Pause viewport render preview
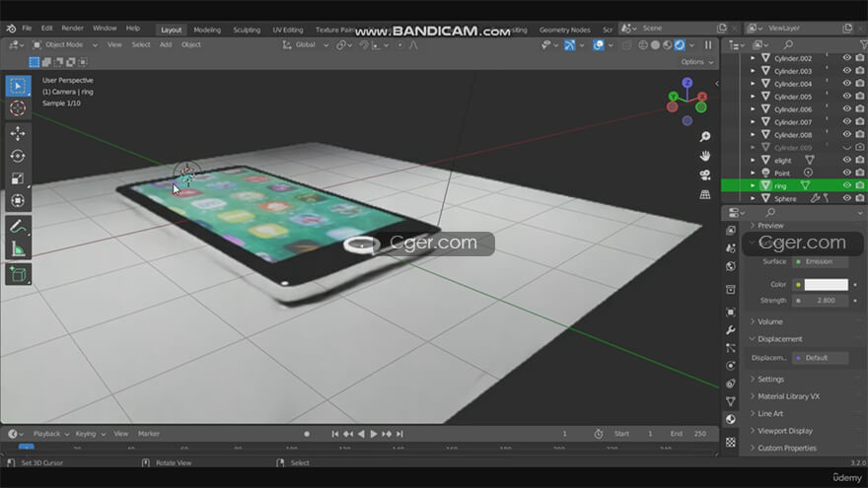Screen dimensions: 868x488 708,45
